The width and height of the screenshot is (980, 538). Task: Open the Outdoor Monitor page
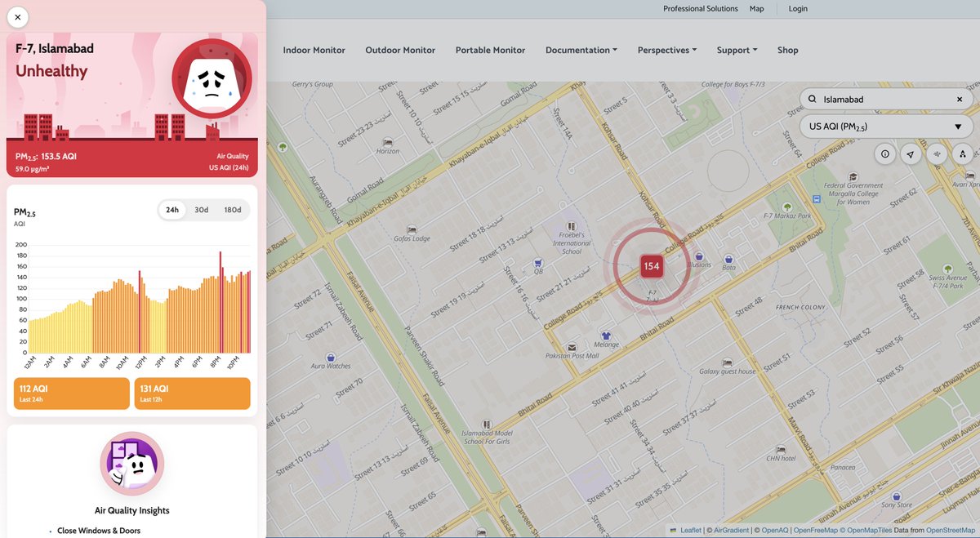(400, 50)
